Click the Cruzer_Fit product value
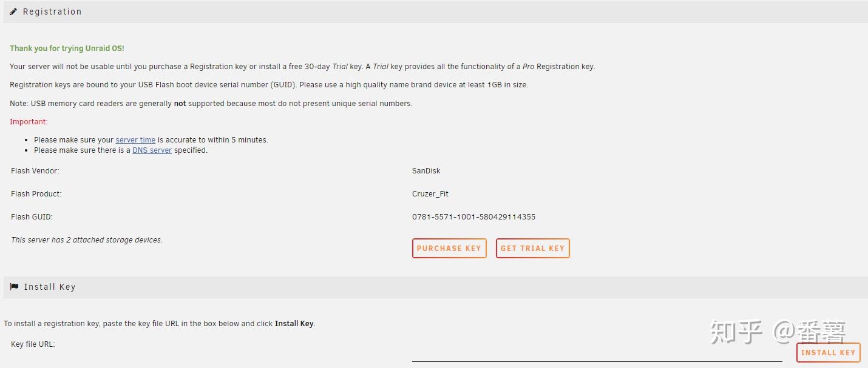The height and width of the screenshot is (368, 868). pos(430,194)
